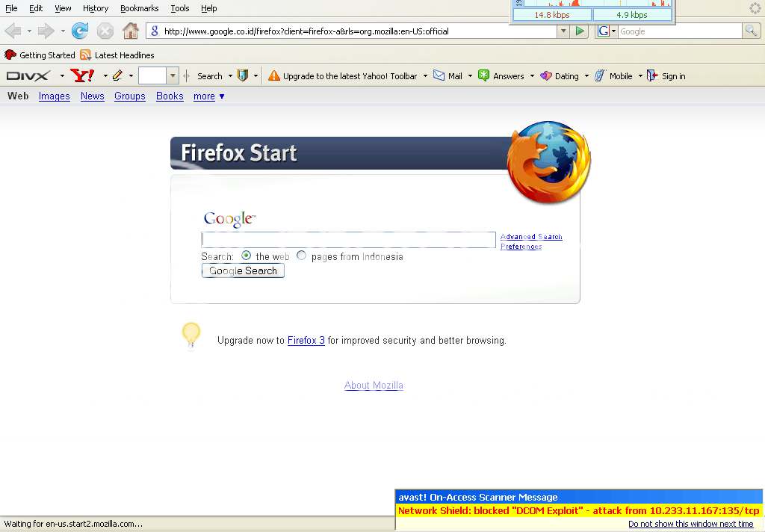Image resolution: width=765 pixels, height=532 pixels.
Task: Go to the Home page icon
Action: pyautogui.click(x=130, y=31)
